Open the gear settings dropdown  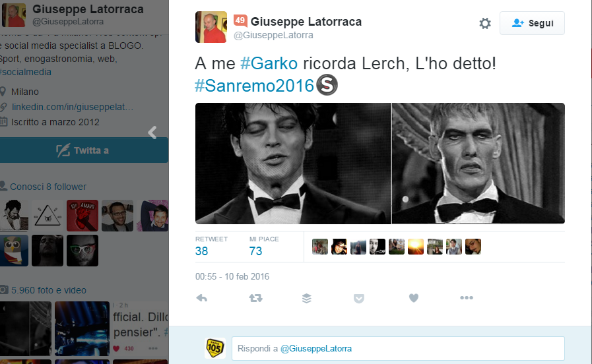485,23
